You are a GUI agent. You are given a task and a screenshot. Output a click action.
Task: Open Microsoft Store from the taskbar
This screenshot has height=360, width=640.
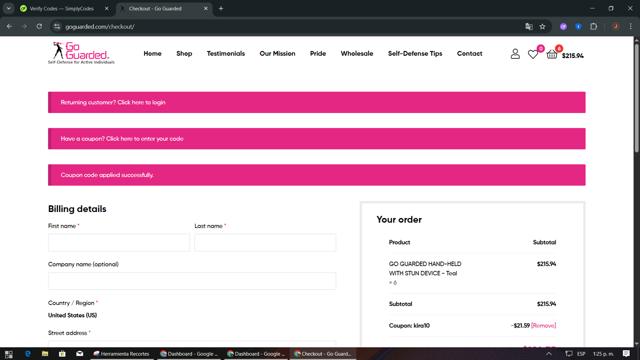(62, 354)
